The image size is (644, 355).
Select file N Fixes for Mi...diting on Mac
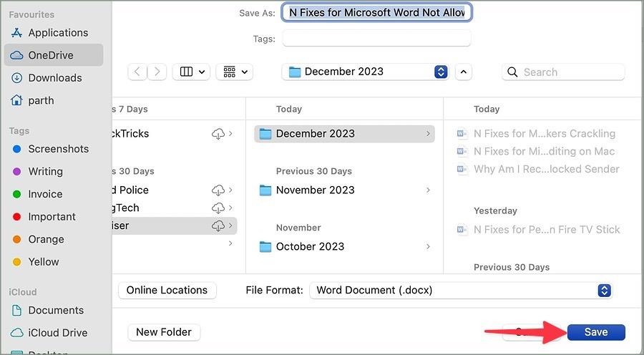[536, 151]
